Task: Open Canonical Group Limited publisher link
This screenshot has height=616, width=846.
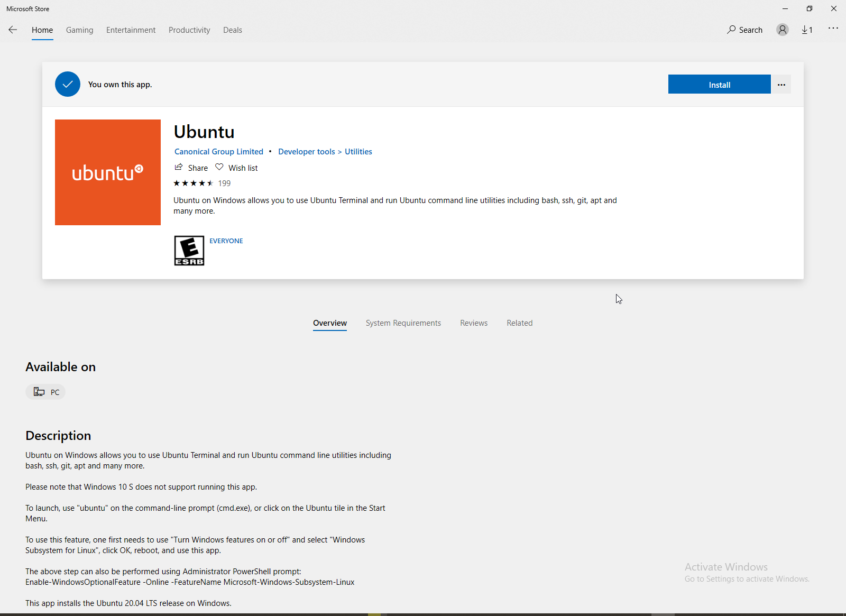Action: coord(219,152)
